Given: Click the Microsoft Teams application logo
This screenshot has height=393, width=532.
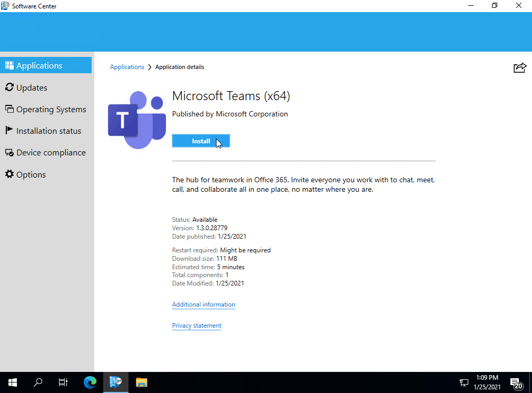Looking at the screenshot, I should point(136,120).
